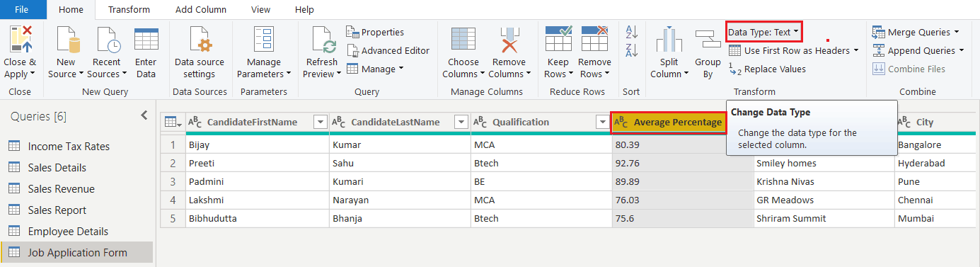980x267 pixels.
Task: Open the Data Type: Text dropdown
Action: (x=764, y=32)
